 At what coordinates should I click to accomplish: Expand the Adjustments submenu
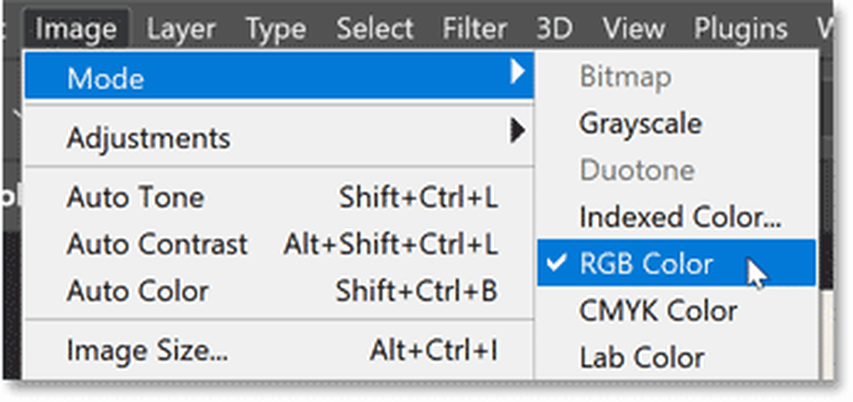148,136
